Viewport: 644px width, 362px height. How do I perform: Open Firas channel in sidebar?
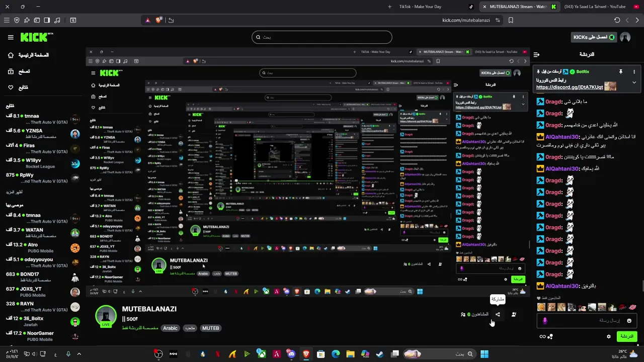tap(43, 148)
